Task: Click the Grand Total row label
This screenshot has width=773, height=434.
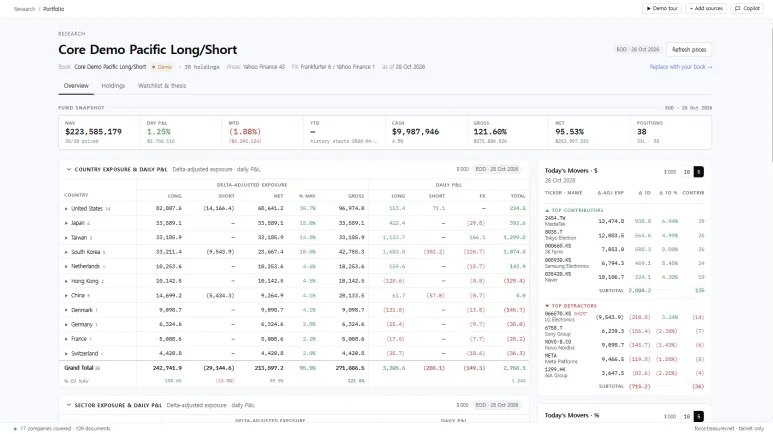Action: point(78,368)
